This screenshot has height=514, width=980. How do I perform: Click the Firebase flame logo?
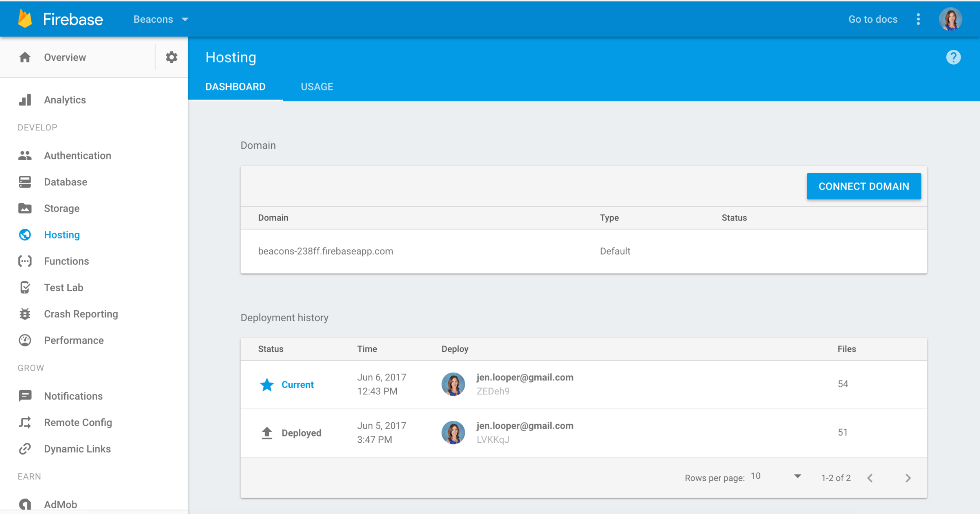25,19
